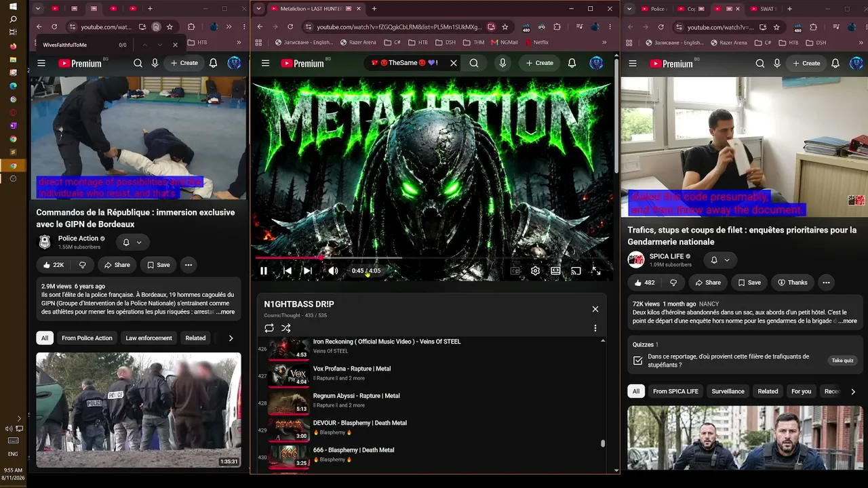The width and height of the screenshot is (868, 488).
Task: Open Windows taskbar search
Action: [13, 20]
